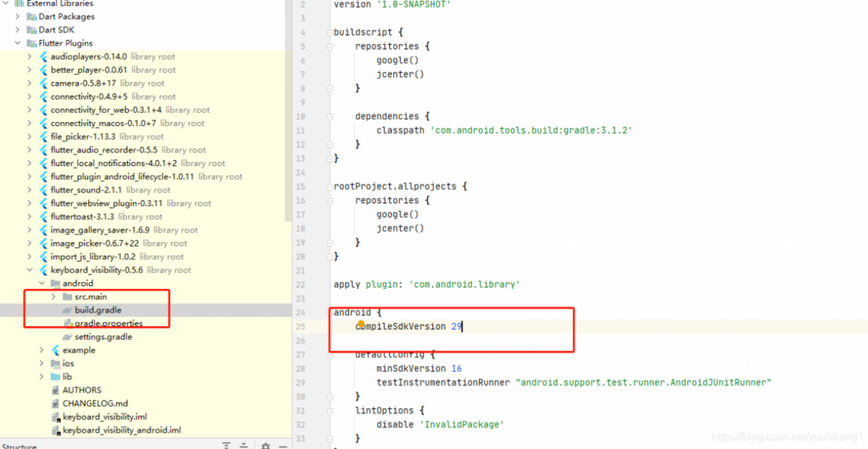868x449 pixels.
Task: Click the Dart Packages library icon
Action: (x=31, y=17)
